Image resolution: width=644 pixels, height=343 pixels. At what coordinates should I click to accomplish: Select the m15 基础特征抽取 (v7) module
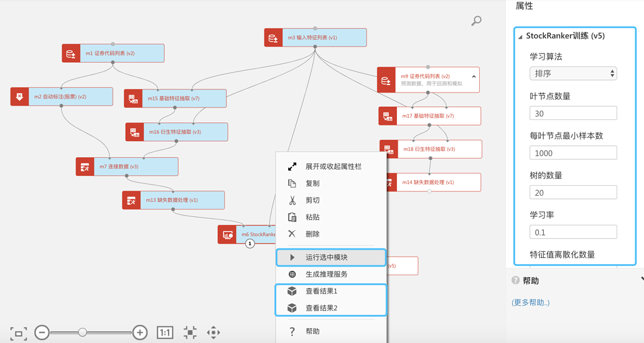(175, 98)
